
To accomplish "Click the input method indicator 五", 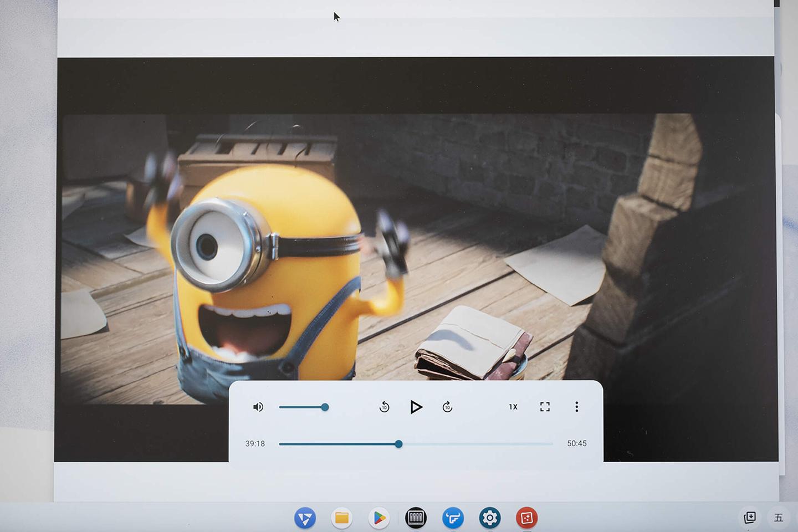I will click(779, 518).
